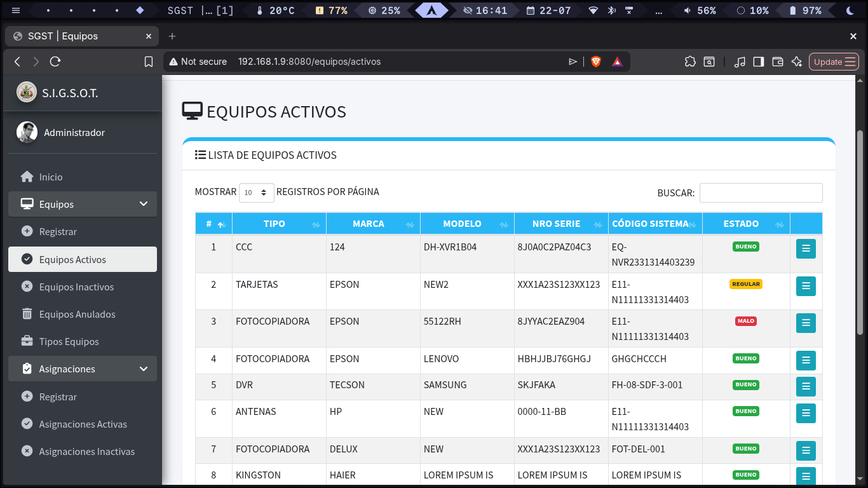Sort table by MODELO column
The image size is (868, 488).
(467, 224)
